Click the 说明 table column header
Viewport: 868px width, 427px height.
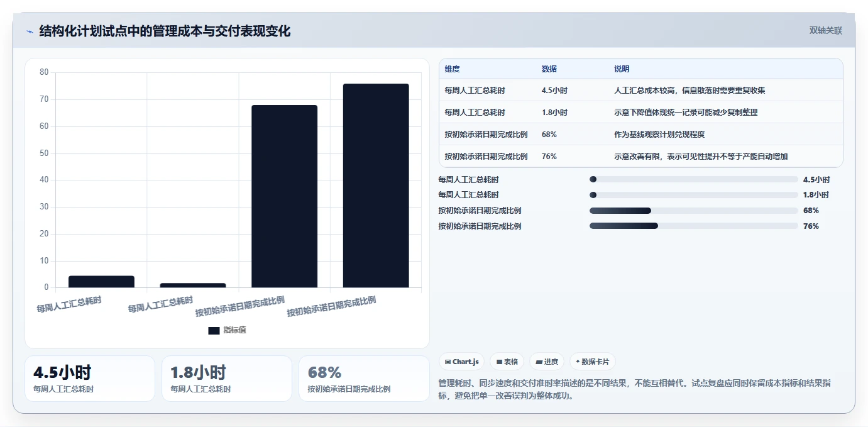click(622, 69)
